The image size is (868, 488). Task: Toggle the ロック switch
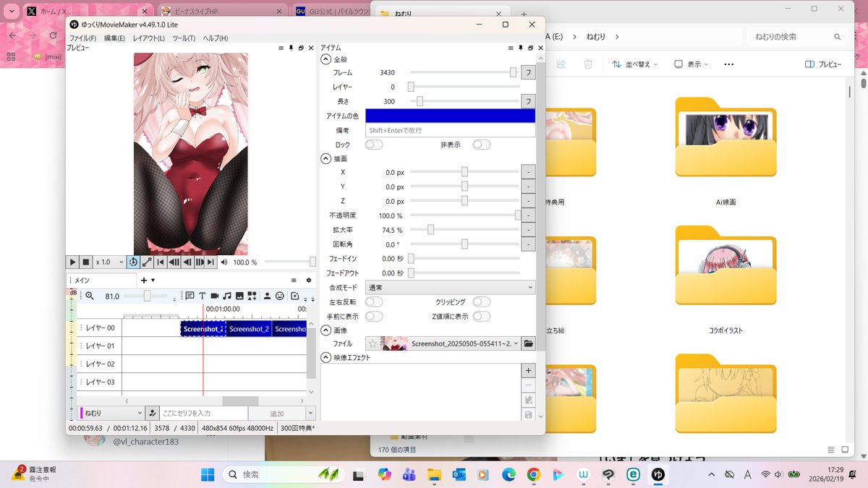[374, 145]
